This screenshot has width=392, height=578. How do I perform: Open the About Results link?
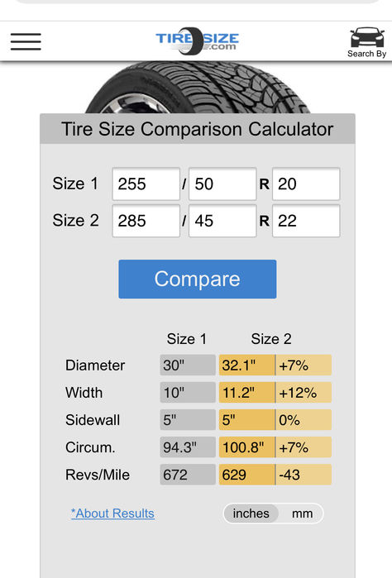(x=112, y=514)
